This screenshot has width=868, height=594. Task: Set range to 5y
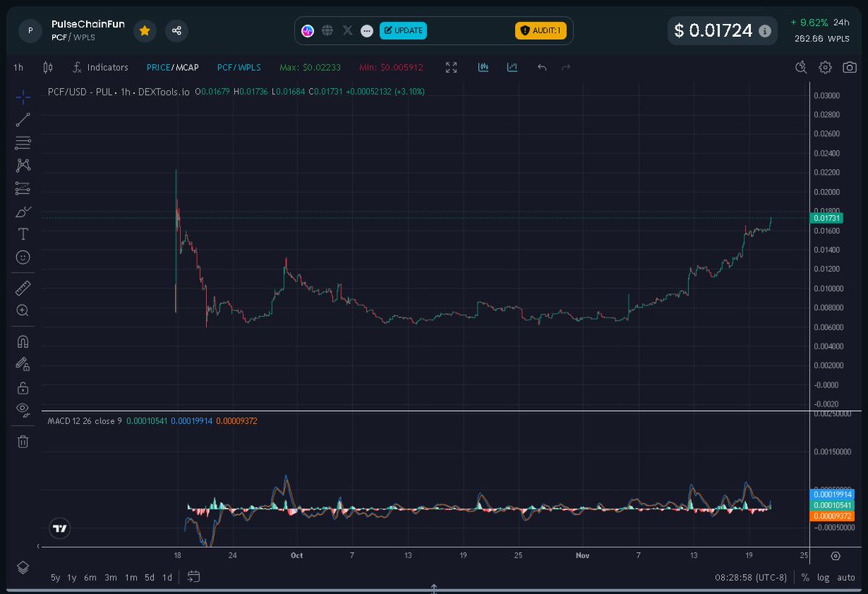[56, 577]
